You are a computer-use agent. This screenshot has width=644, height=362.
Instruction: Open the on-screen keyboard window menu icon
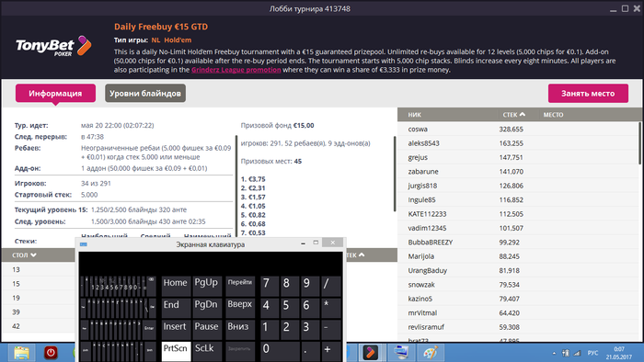point(84,244)
